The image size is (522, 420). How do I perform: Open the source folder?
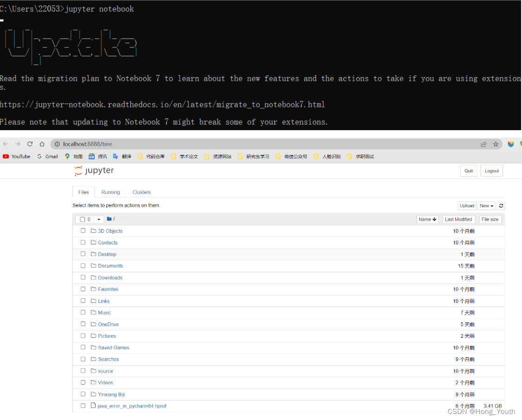tap(105, 371)
